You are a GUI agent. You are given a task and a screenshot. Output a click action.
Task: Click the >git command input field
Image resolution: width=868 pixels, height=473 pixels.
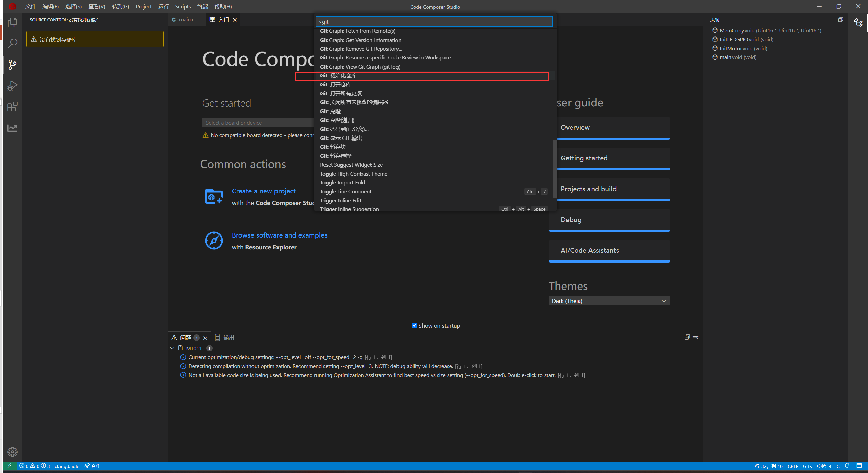434,22
